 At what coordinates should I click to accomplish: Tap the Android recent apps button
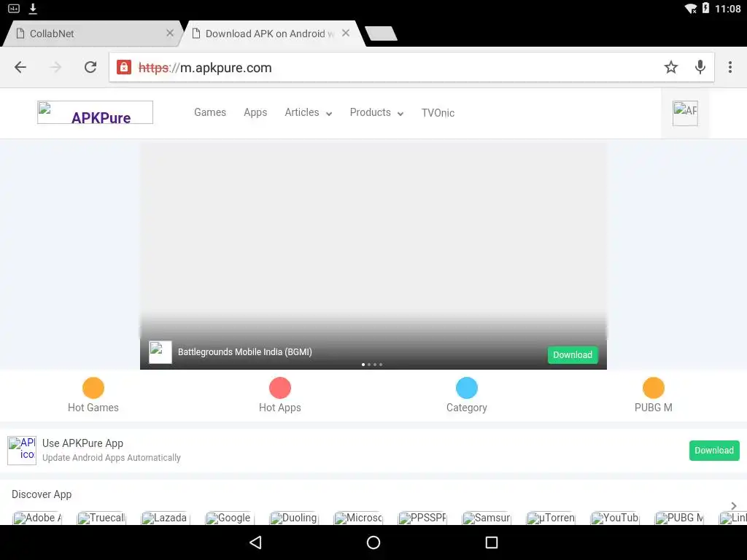[491, 542]
